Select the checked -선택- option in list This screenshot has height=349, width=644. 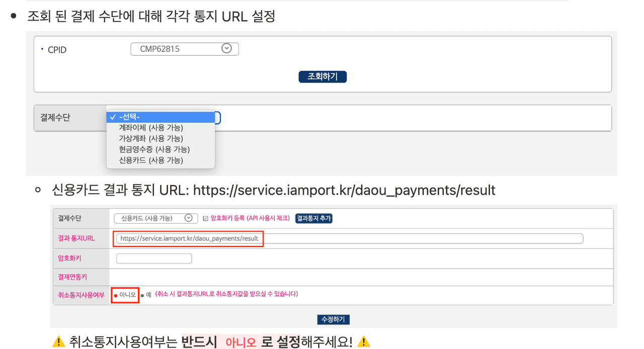tap(160, 117)
